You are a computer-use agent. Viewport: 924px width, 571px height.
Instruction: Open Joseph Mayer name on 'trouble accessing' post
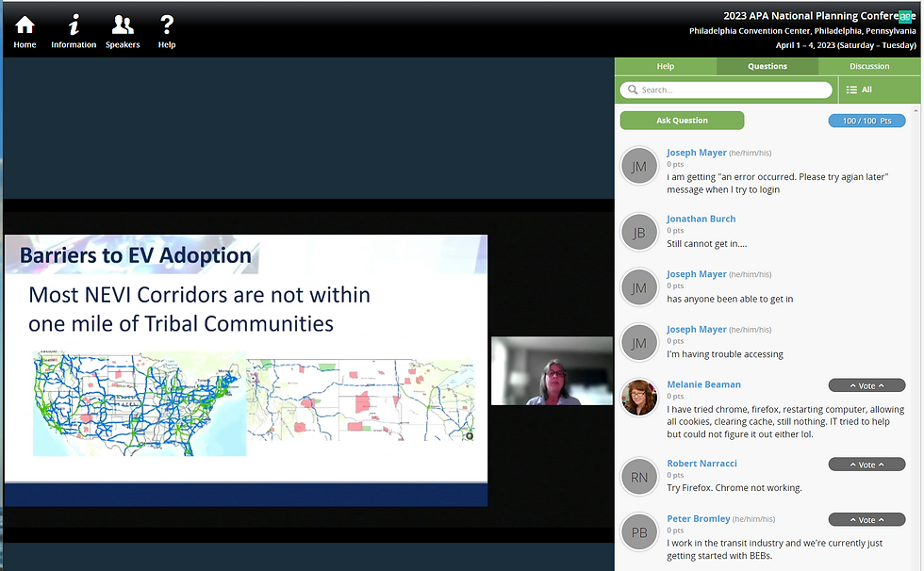(x=697, y=329)
